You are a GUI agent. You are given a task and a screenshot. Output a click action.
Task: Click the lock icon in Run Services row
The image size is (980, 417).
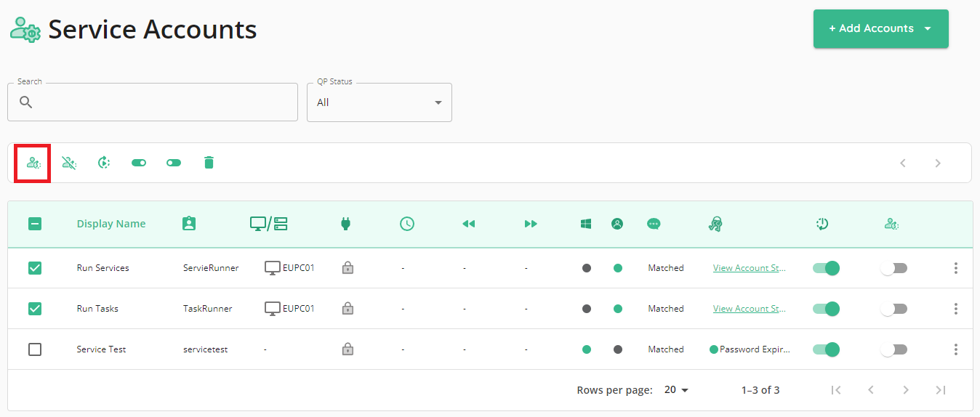click(348, 268)
